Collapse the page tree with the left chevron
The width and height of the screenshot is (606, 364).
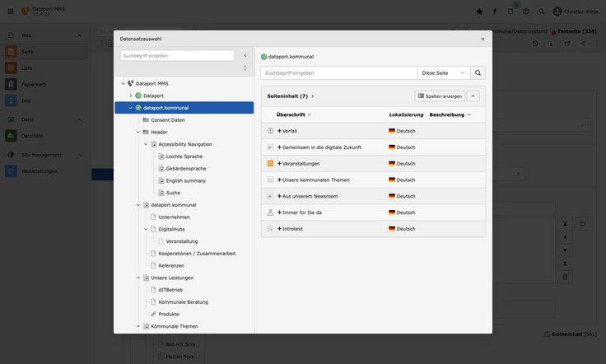[x=245, y=55]
